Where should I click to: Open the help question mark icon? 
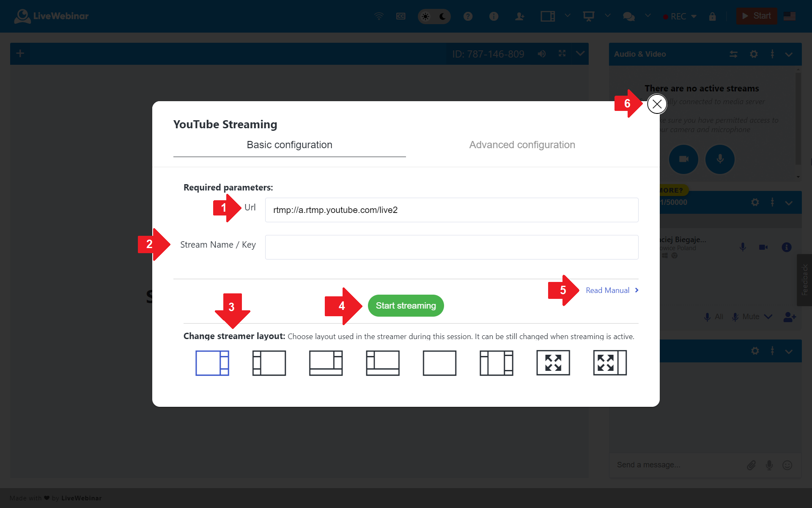468,16
